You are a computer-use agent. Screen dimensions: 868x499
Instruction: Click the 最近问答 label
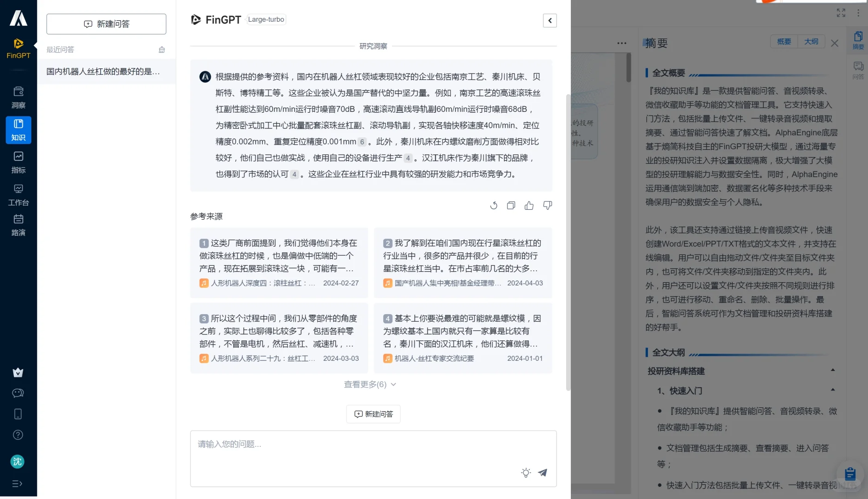click(60, 49)
